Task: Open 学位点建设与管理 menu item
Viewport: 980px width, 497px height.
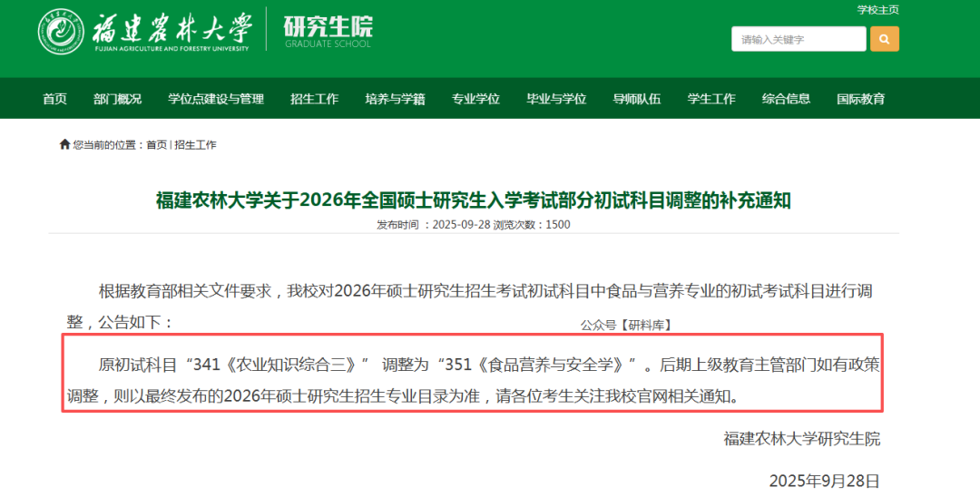Action: click(x=216, y=99)
